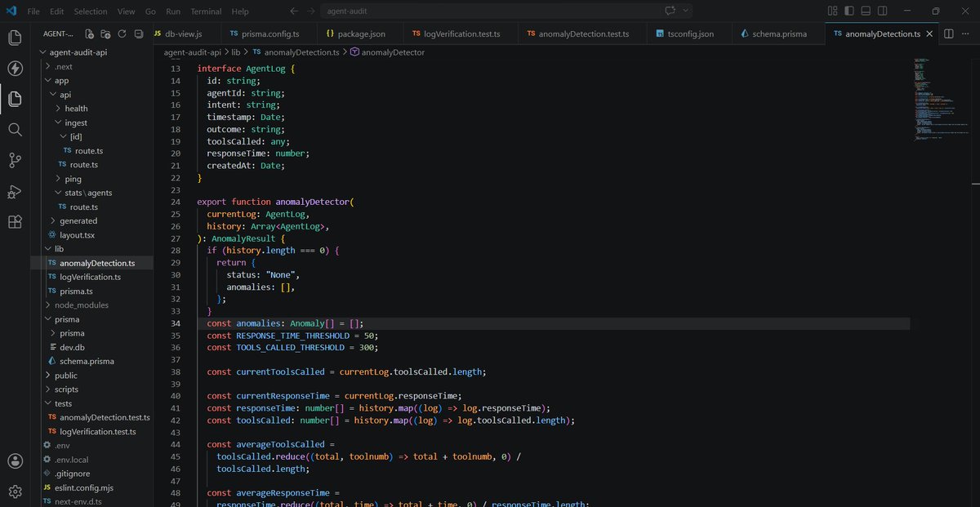Click the agent-audit-api breadcrumb segment
Image resolution: width=980 pixels, height=507 pixels.
coord(193,52)
